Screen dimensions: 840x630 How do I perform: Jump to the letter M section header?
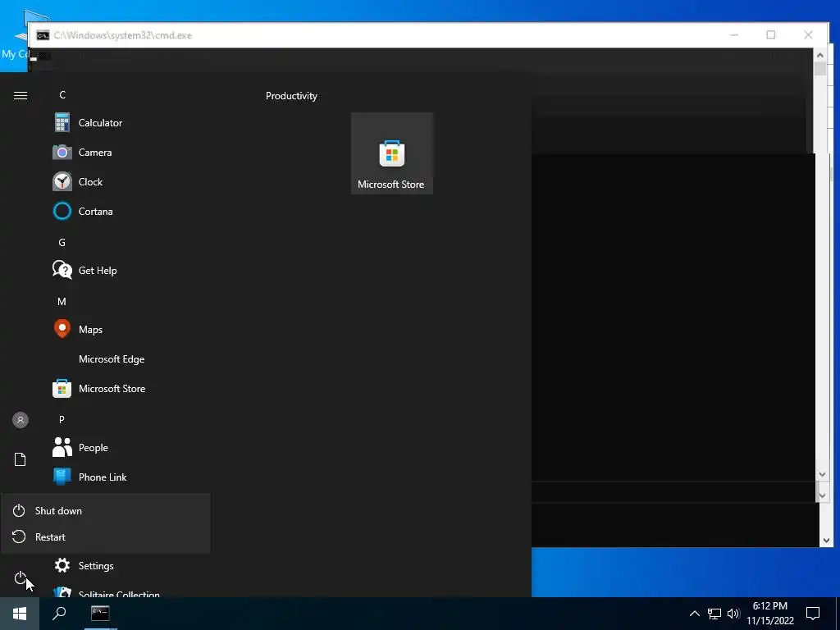click(62, 302)
